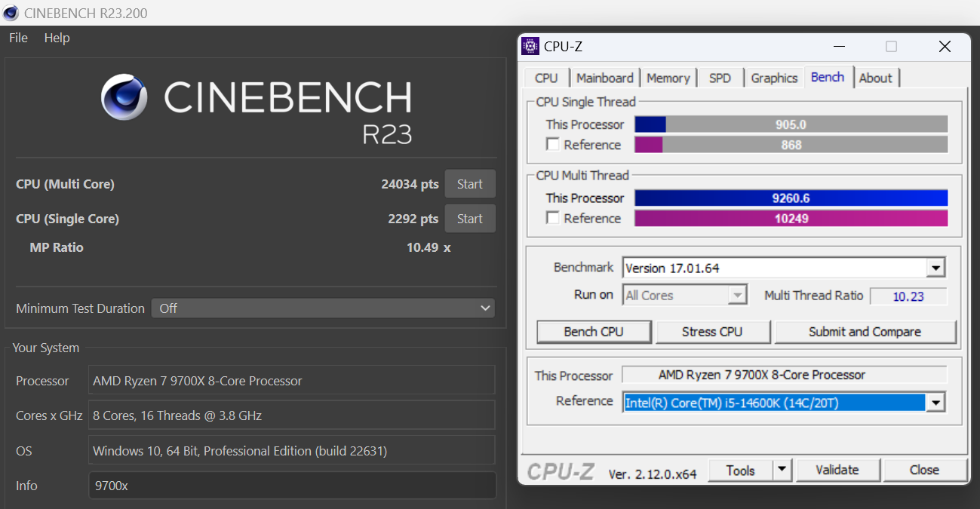
Task: Click the Info field containing 9700x
Action: coord(292,486)
